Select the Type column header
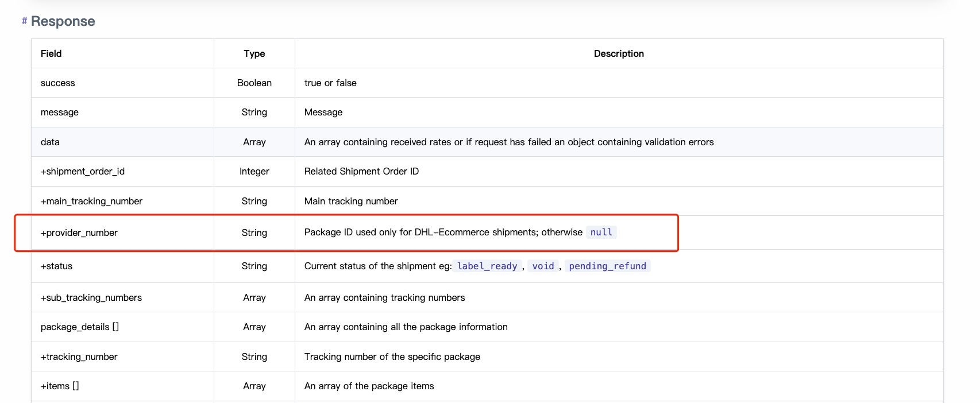The image size is (980, 403). coord(254,53)
